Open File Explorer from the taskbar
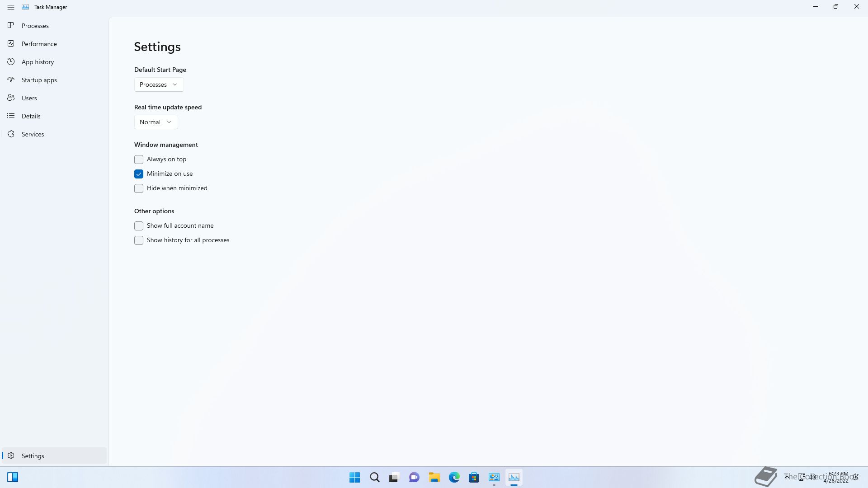This screenshot has width=868, height=488. pos(434,477)
